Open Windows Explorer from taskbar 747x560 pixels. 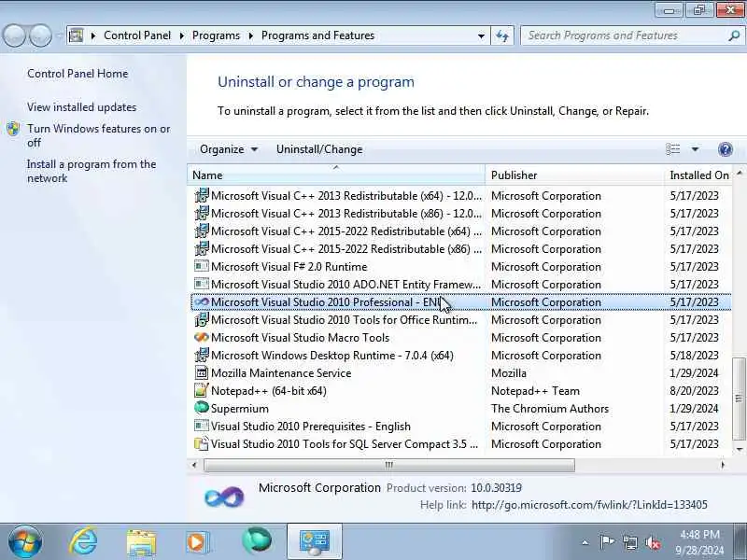click(141, 542)
